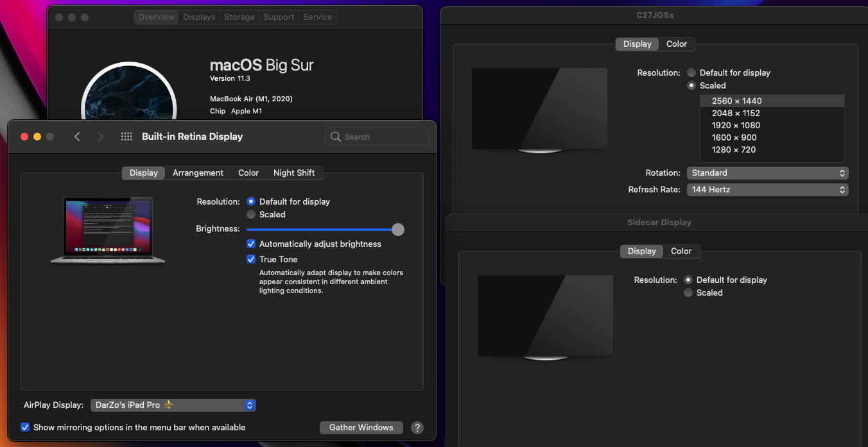
Task: Select 2560 × 1440 resolution
Action: click(772, 101)
